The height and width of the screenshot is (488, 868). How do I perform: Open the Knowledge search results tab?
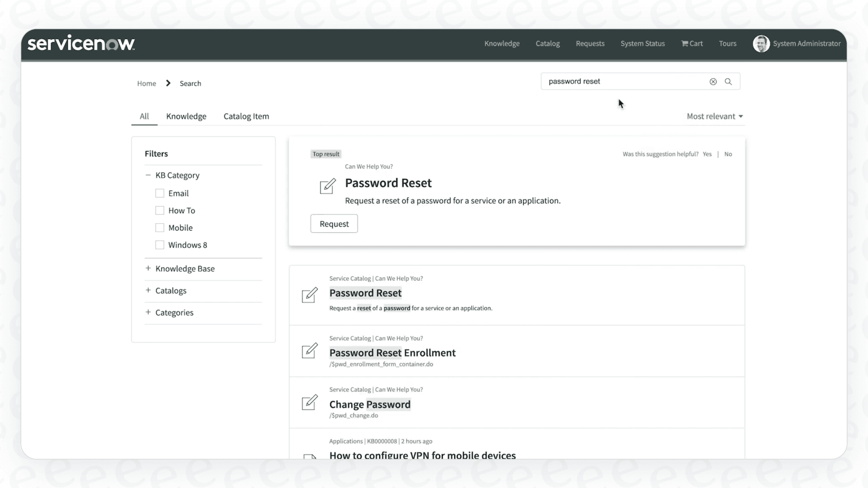pos(186,116)
